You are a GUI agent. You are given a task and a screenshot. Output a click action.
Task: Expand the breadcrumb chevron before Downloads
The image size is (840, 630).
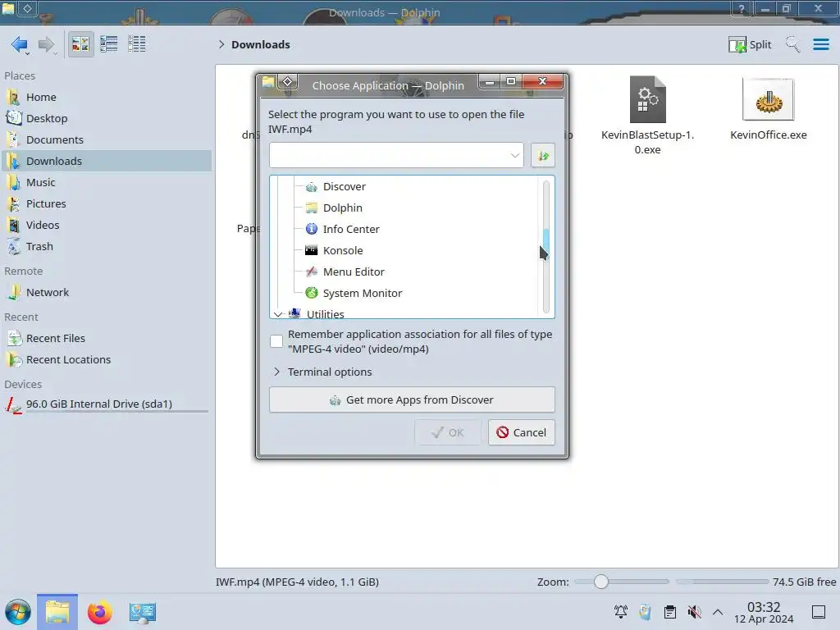point(221,44)
